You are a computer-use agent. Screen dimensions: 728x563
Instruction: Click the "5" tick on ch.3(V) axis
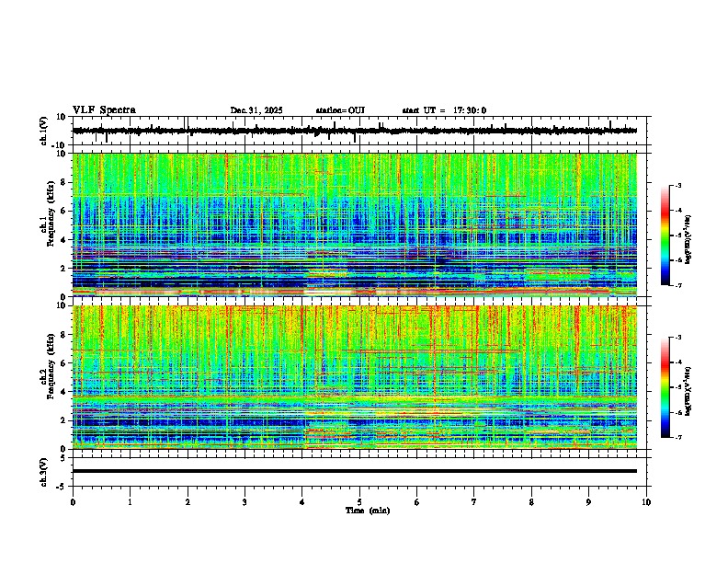(x=64, y=458)
